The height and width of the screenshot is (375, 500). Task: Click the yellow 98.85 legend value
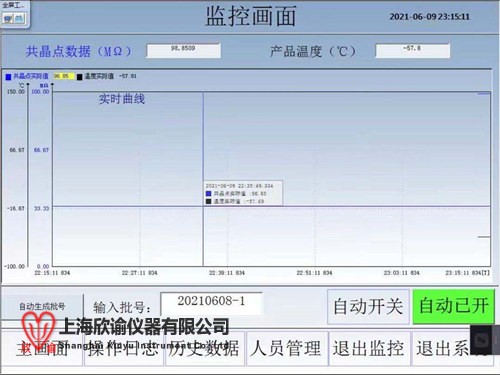tap(63, 76)
